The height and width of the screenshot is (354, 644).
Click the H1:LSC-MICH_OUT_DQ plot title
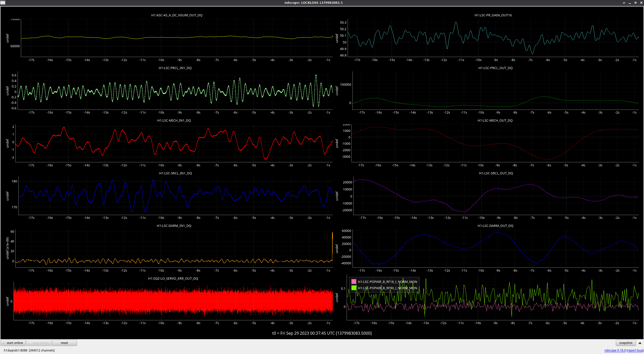[495, 120]
